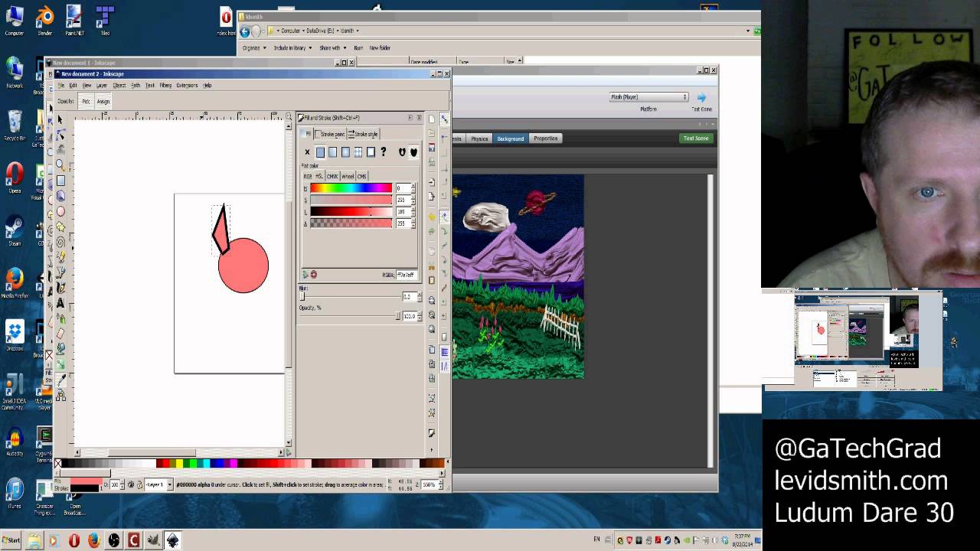Select the Text tool
Image resolution: width=980 pixels, height=551 pixels.
(60, 303)
